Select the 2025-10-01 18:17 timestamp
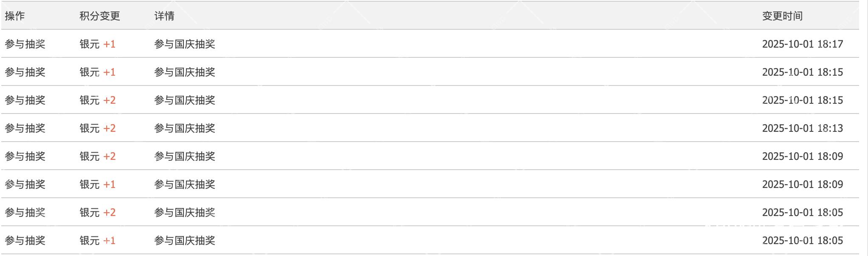 tap(802, 44)
